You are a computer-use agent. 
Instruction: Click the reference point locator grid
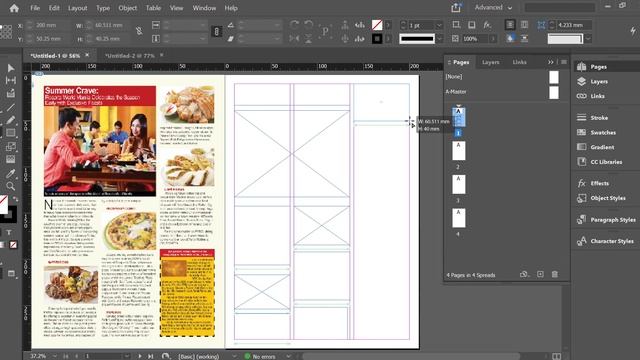[x=6, y=32]
